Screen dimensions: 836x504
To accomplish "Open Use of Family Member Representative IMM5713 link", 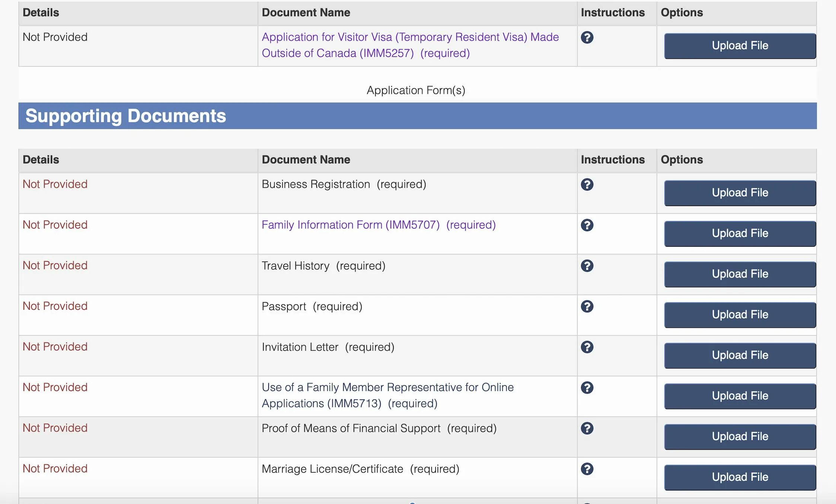I will click(387, 387).
